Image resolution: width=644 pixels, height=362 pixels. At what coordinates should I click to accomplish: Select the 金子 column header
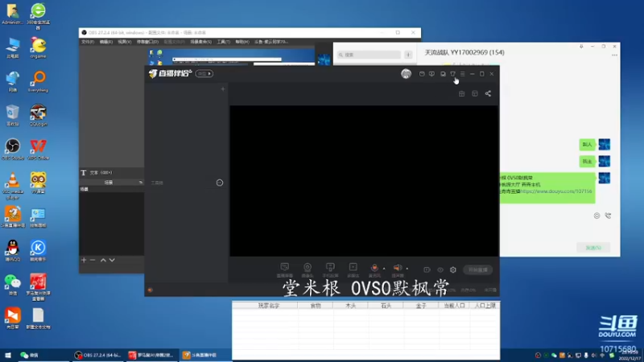click(x=421, y=306)
